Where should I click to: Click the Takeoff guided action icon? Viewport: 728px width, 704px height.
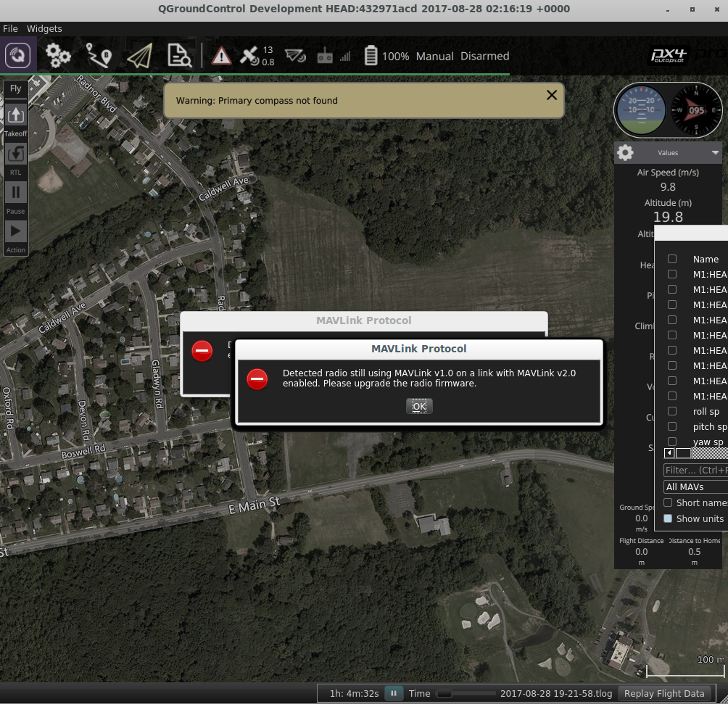tap(16, 115)
